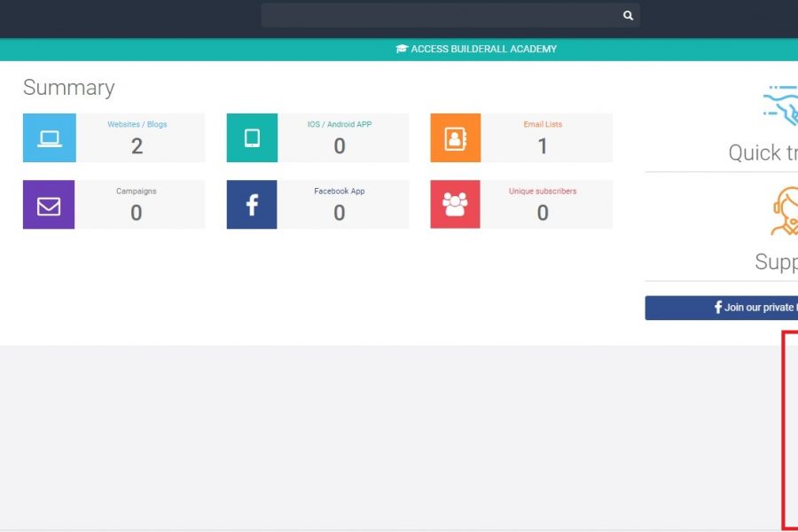Open the Email Lists label
Screen dimensions: 798x532
click(x=543, y=124)
